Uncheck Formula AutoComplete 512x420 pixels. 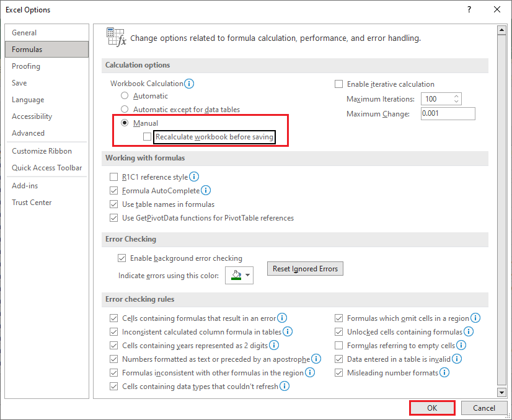coord(113,191)
